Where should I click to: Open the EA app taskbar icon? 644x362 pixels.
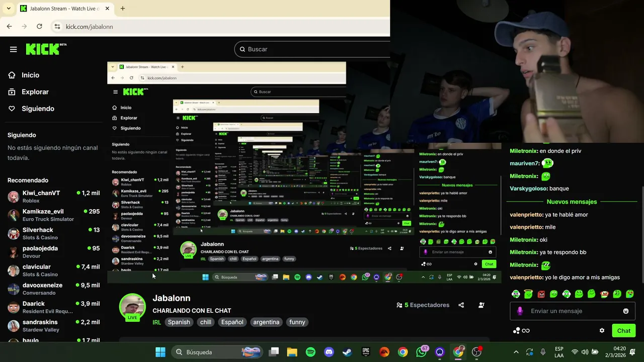coord(384,352)
